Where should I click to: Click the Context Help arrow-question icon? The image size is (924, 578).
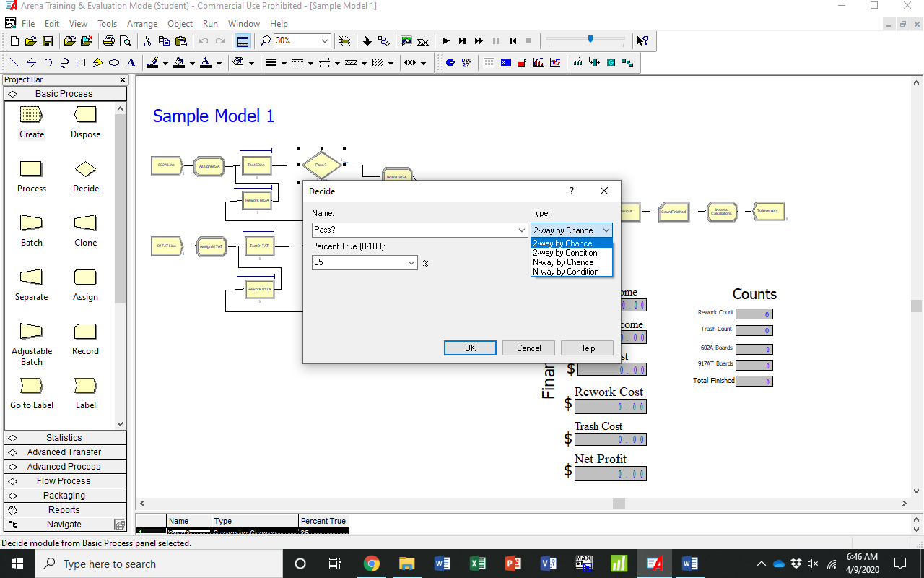click(x=642, y=41)
